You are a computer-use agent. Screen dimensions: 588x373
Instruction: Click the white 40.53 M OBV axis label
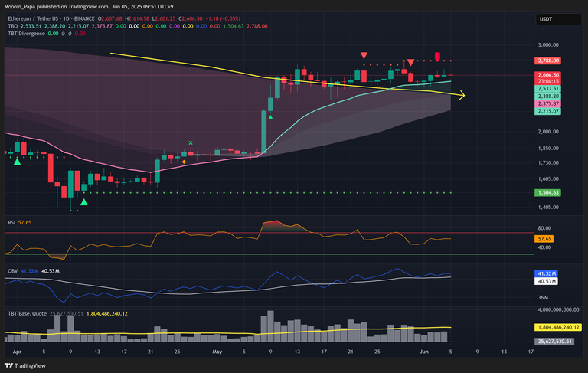[x=546, y=281]
